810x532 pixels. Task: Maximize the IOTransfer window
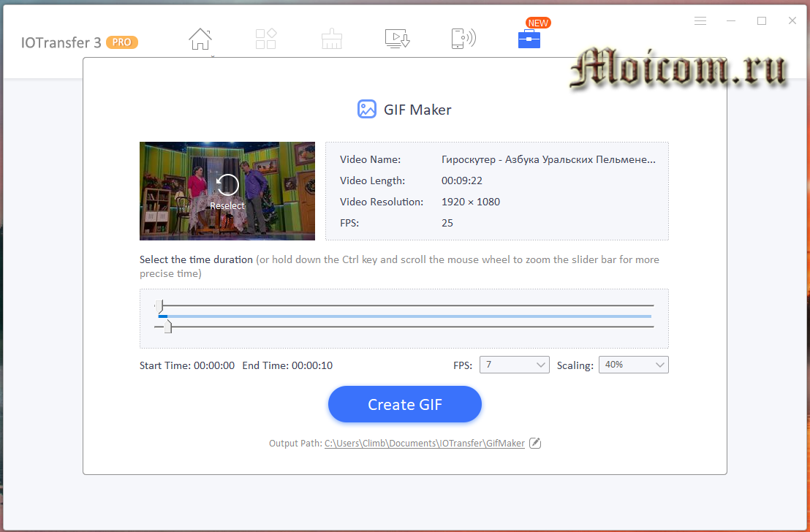[762, 21]
